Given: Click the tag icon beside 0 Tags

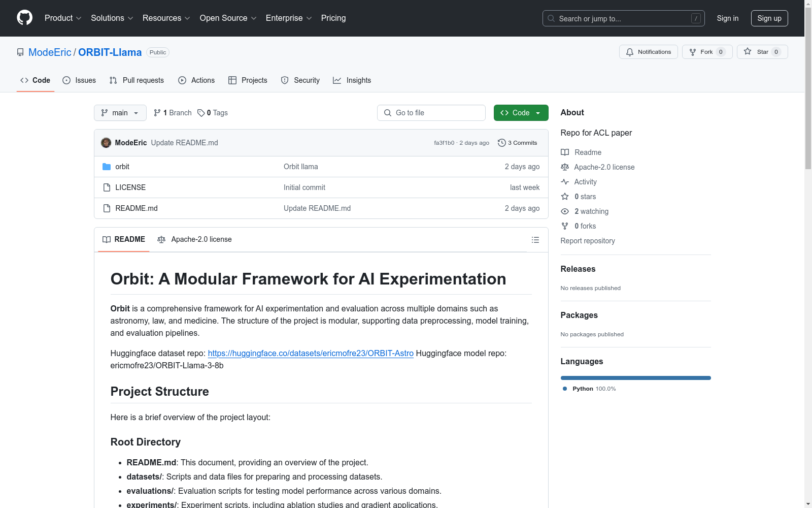Looking at the screenshot, I should [x=201, y=113].
